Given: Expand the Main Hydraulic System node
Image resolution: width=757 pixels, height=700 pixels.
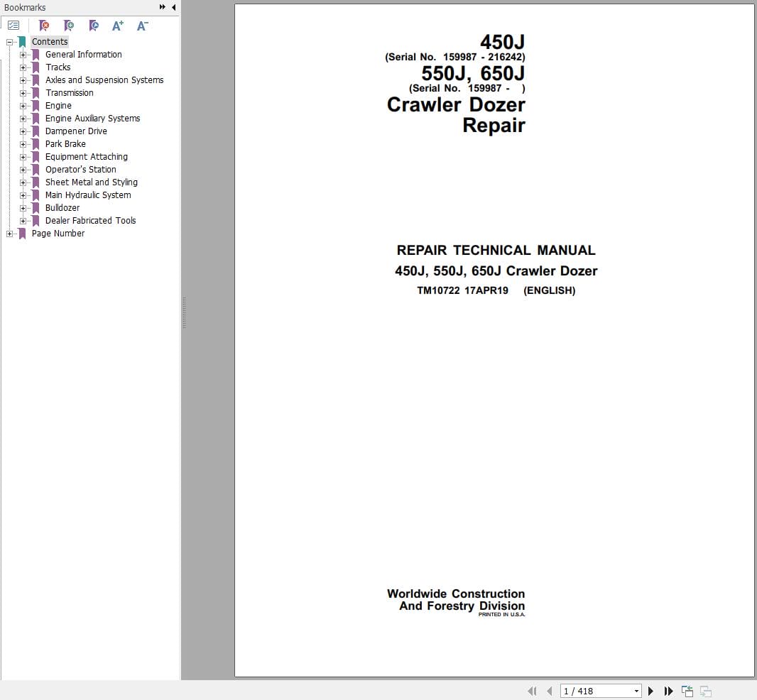Looking at the screenshot, I should 23,195.
